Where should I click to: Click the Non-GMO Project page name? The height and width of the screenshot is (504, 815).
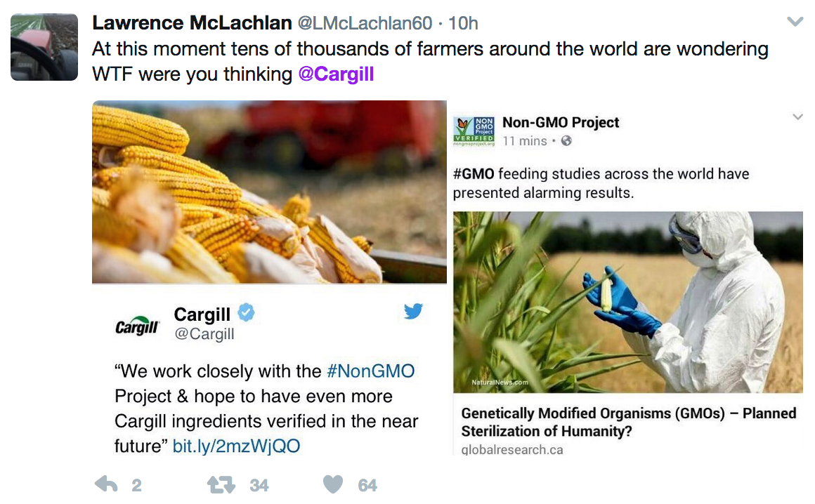561,122
